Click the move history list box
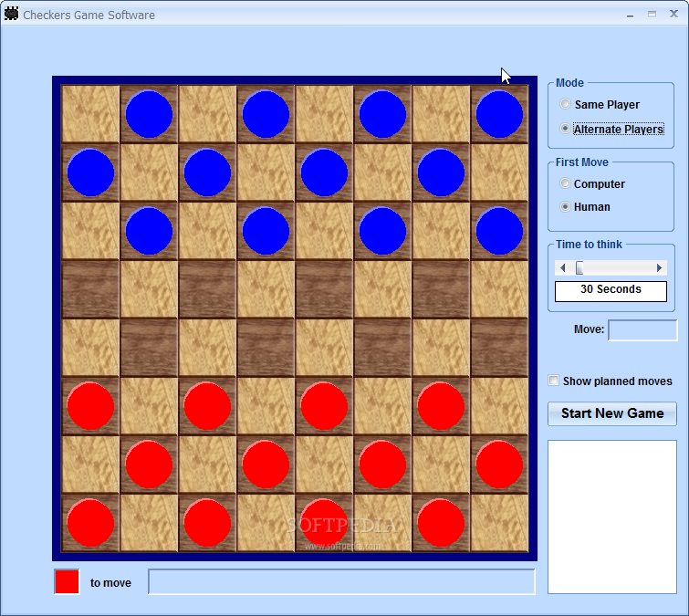689x616 pixels. [612, 517]
